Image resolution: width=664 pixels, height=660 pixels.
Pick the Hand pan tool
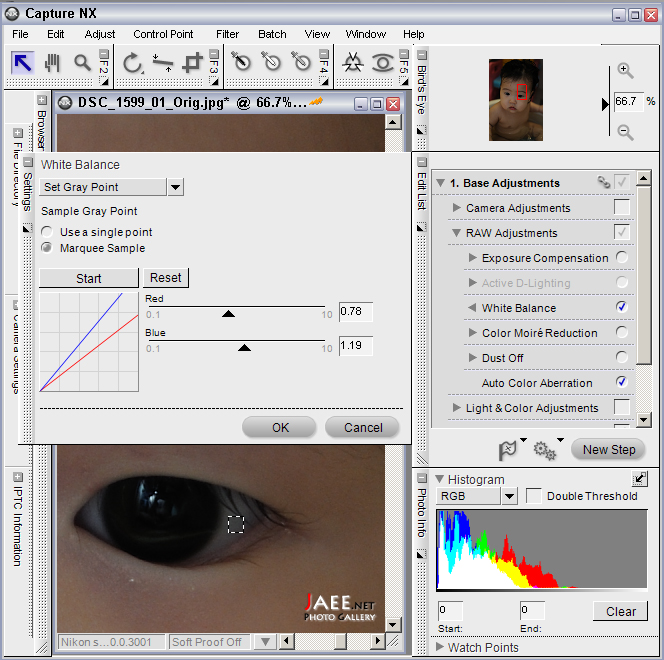point(52,63)
